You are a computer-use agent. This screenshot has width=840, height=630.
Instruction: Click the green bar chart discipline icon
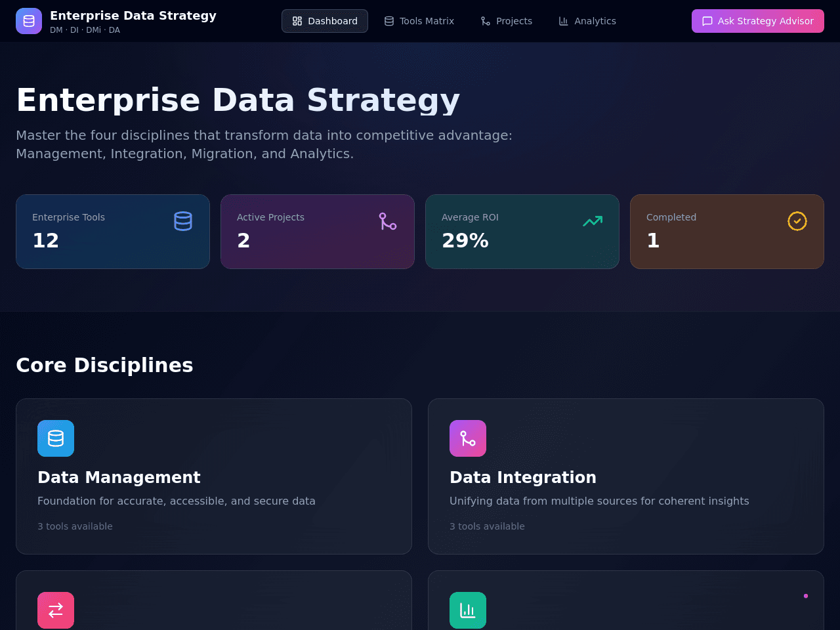(468, 610)
